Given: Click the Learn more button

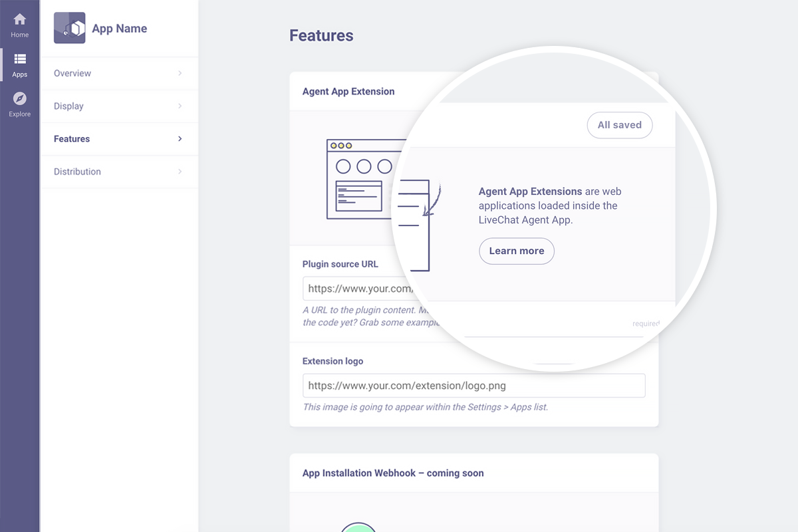Looking at the screenshot, I should point(517,251).
